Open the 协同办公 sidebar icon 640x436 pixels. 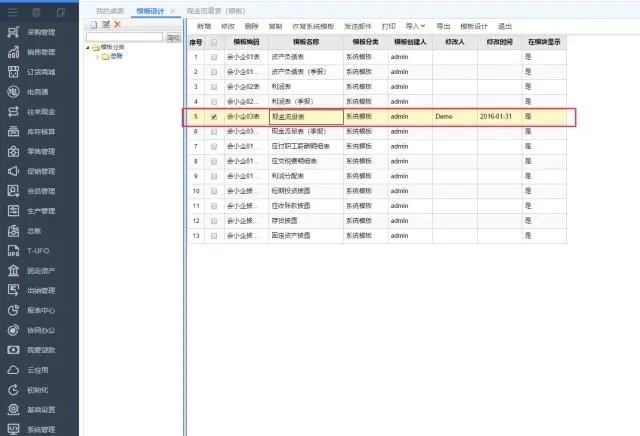[13, 330]
